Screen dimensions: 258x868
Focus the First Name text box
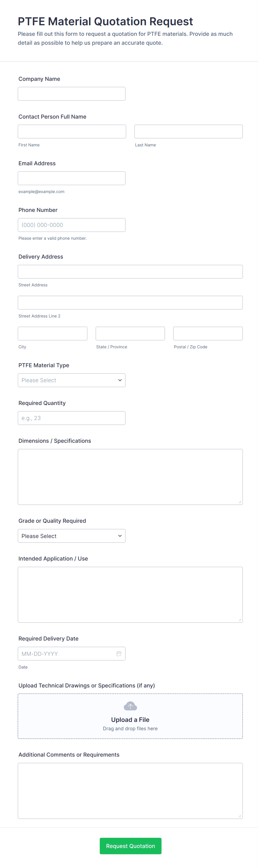tap(72, 131)
